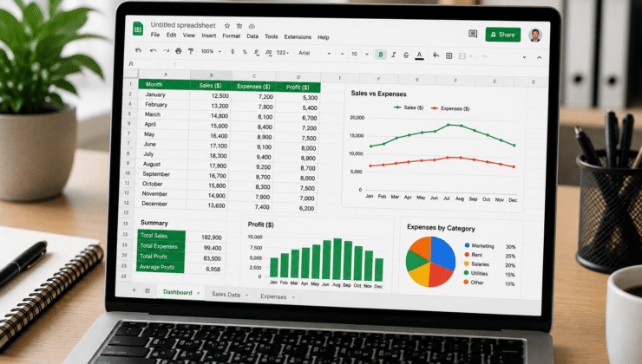Click the merge cells icon
Image resolution: width=642 pixels, height=364 pixels.
coord(462,56)
